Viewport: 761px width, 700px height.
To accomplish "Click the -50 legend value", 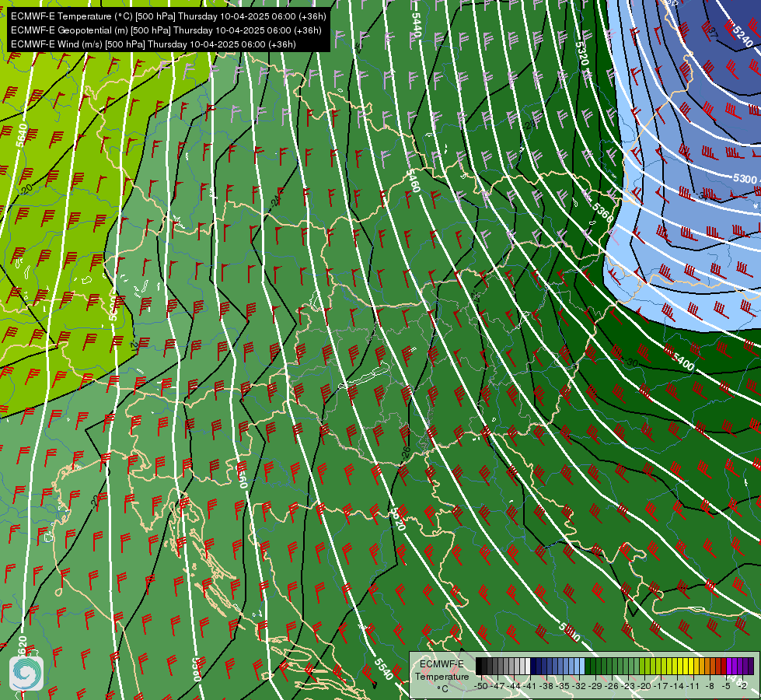I will (481, 686).
